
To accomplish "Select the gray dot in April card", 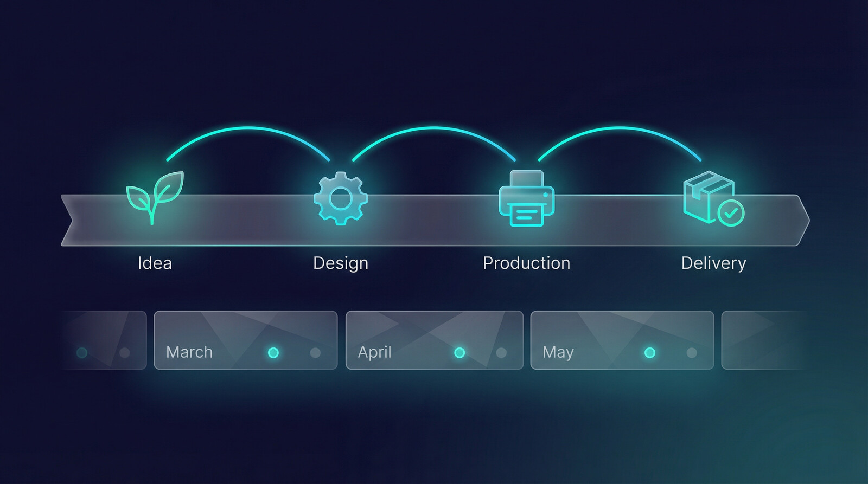I will pos(501,353).
